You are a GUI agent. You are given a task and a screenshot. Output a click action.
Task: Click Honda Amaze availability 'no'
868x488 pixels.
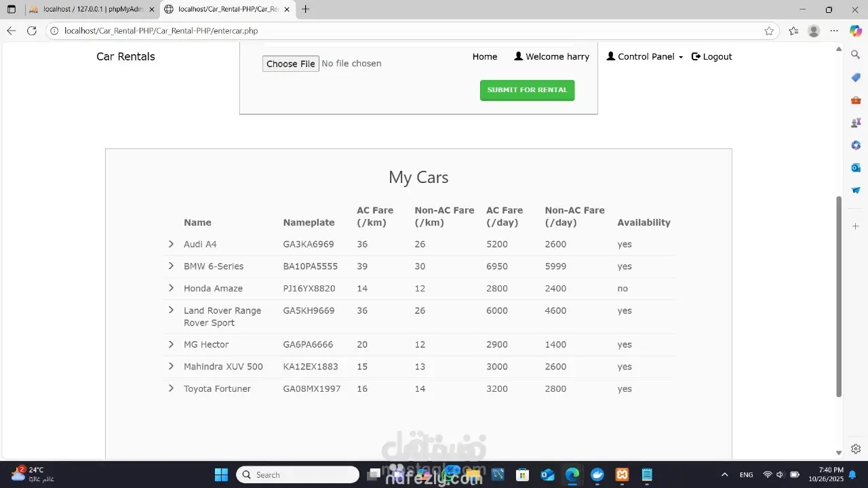point(623,288)
